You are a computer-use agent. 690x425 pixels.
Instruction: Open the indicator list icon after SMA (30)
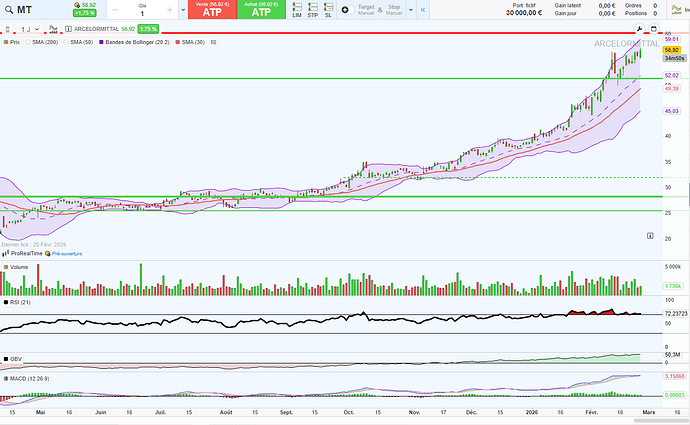pos(215,43)
